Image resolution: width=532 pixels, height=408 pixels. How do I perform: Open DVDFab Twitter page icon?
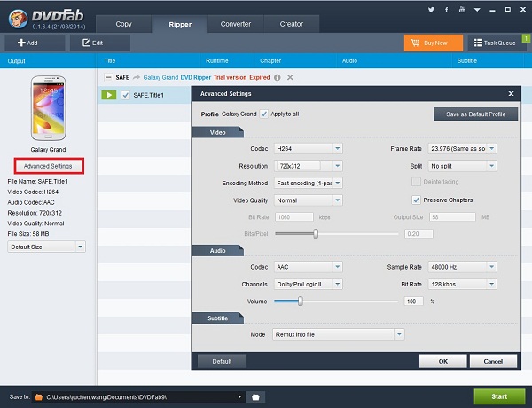coord(431,10)
